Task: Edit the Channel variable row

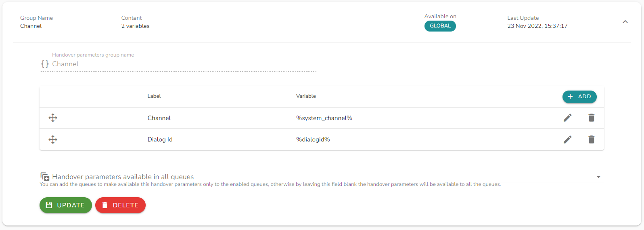Action: [567, 118]
